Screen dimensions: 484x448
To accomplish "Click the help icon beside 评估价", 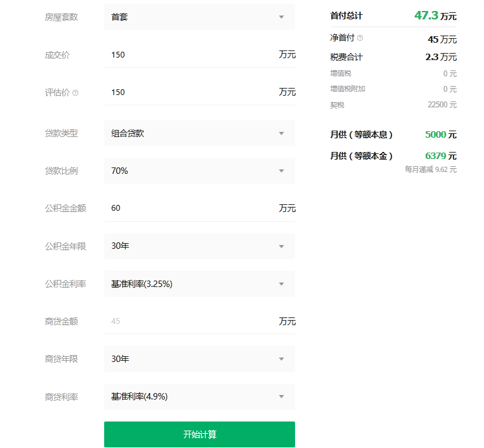I will (x=76, y=92).
